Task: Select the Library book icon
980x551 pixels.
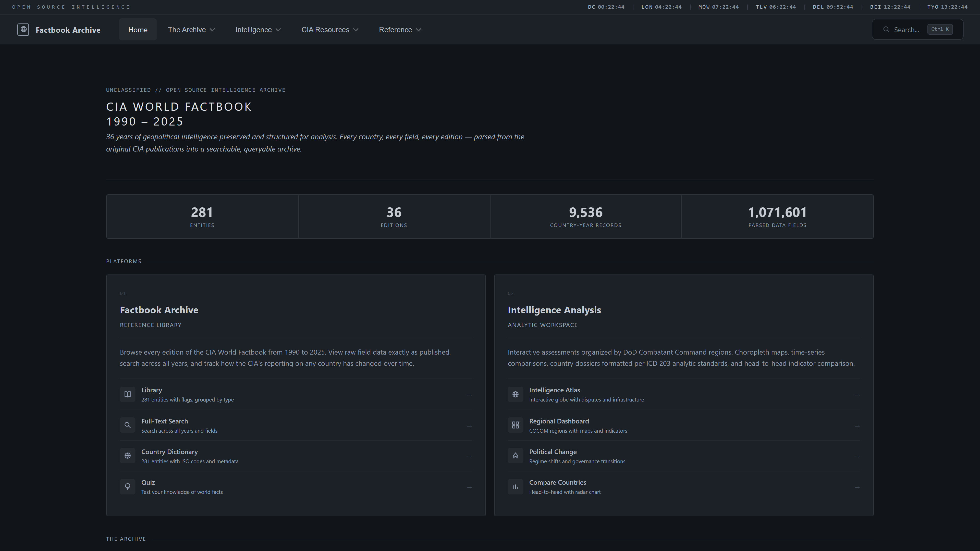Action: (x=127, y=394)
